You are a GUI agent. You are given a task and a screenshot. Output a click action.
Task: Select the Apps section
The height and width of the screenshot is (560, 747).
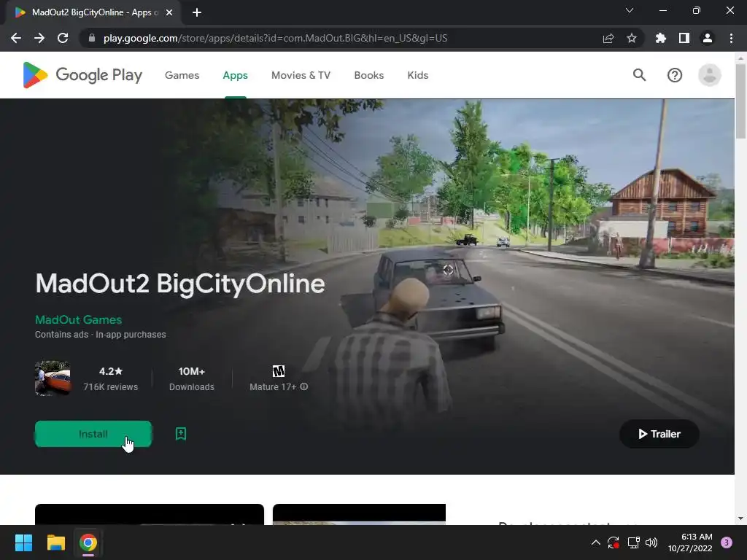point(236,75)
